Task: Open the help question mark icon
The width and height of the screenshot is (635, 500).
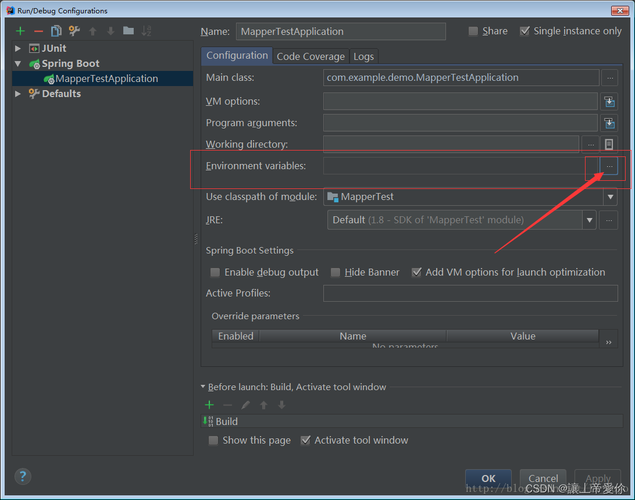Action: 23,477
